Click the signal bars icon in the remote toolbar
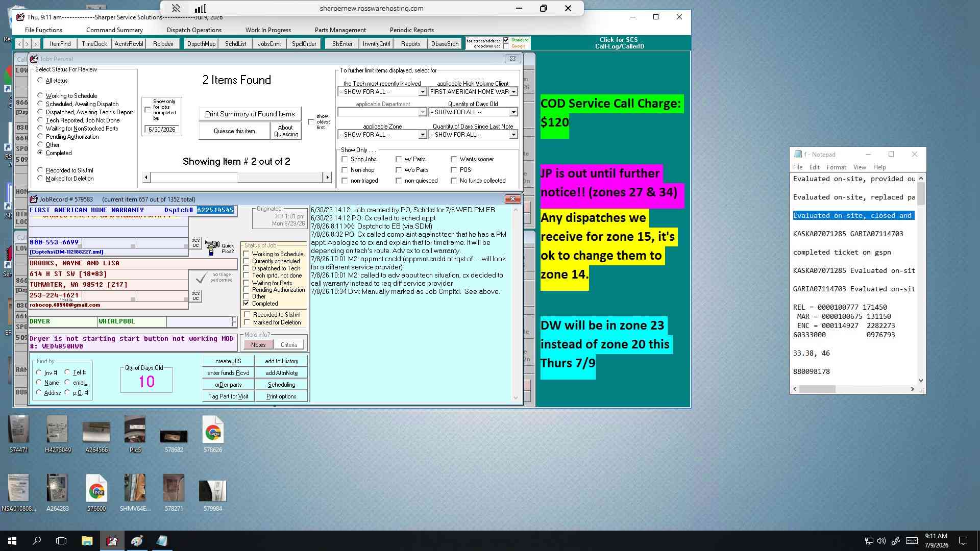The width and height of the screenshot is (980, 551). 201,8
